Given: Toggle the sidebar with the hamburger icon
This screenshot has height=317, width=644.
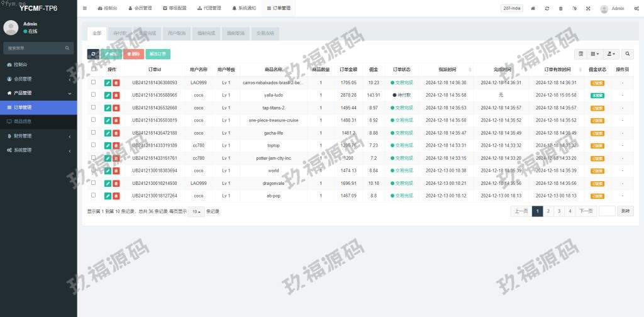Looking at the screenshot, I should pos(85,9).
